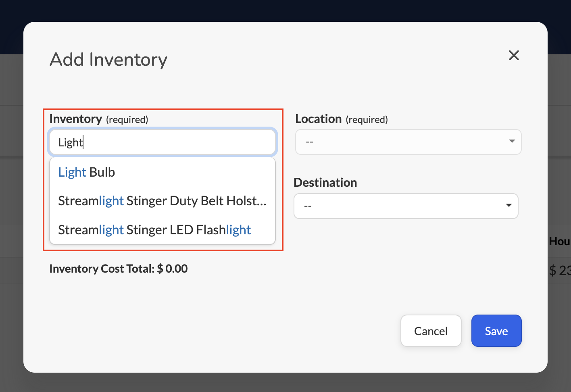Click the Destination field label
The image size is (571, 392).
(x=325, y=183)
